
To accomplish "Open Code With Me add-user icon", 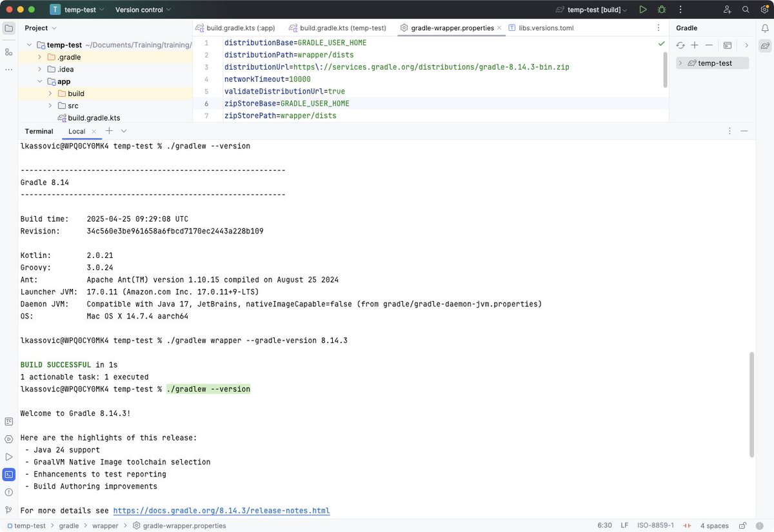I will point(728,10).
